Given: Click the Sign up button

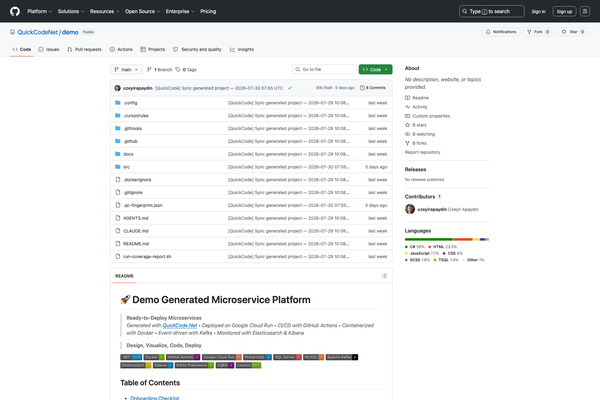Looking at the screenshot, I should (x=564, y=11).
